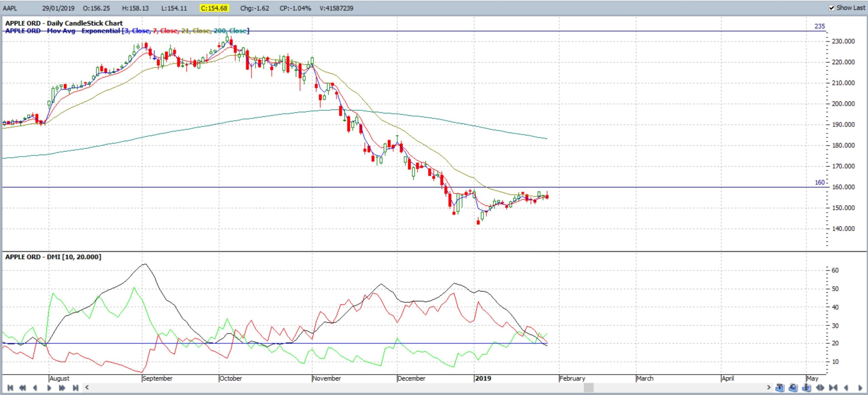Click the scrollbar right chevron arrow

pos(769,387)
